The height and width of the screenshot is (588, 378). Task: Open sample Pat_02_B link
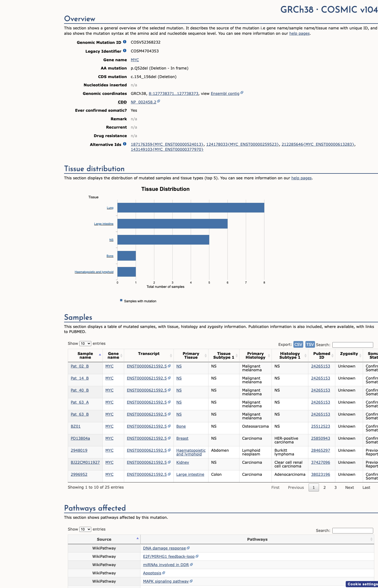pos(80,366)
